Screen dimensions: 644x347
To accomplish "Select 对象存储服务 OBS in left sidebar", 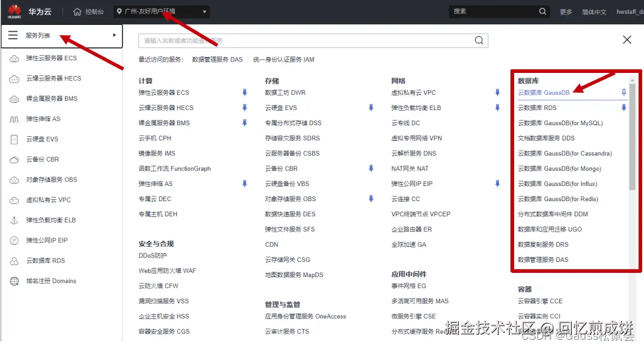I will 52,180.
